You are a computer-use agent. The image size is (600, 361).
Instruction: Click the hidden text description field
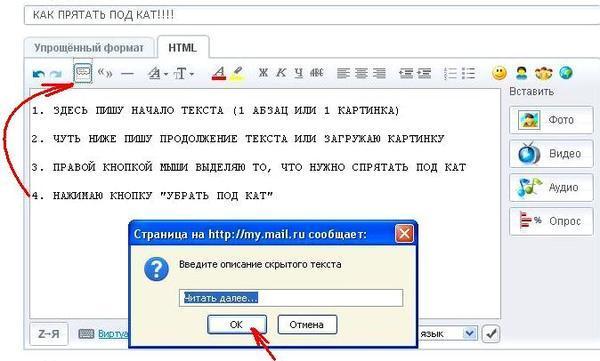coord(291,298)
